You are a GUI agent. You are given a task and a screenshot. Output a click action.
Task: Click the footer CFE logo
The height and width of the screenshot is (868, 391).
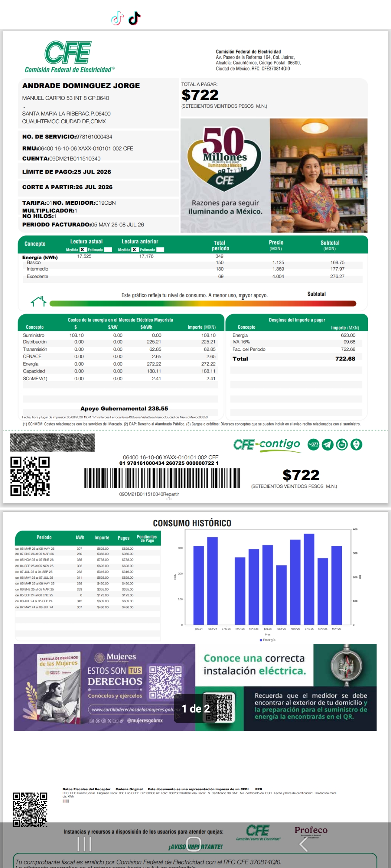point(258,833)
